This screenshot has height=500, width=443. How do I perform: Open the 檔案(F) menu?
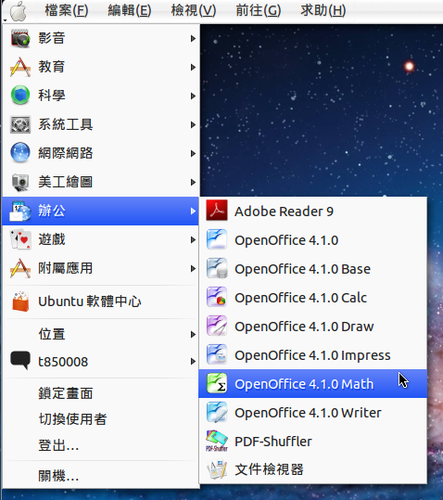click(66, 11)
